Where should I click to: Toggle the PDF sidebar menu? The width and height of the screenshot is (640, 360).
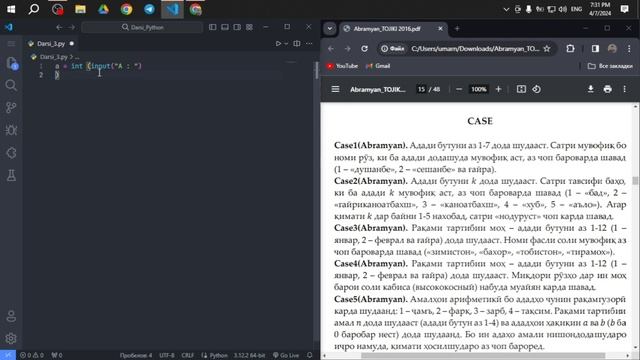pyautogui.click(x=335, y=89)
